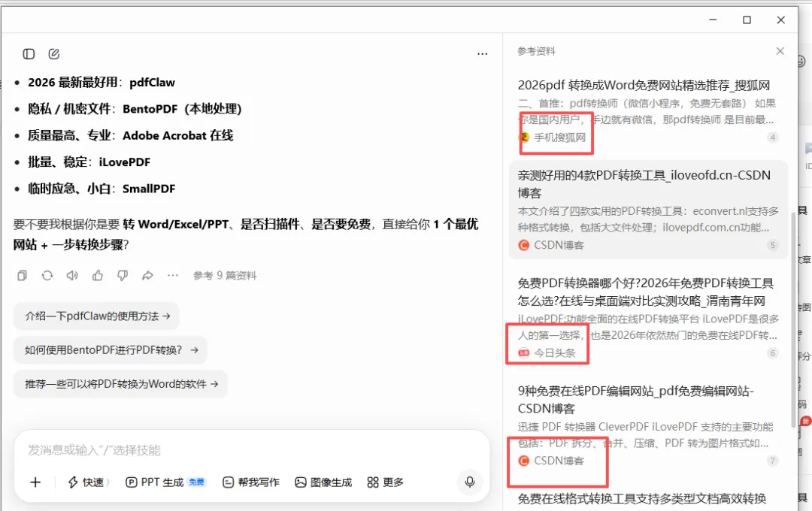Open more actions beside the share icon
This screenshot has height=511, width=812.
[x=172, y=276]
